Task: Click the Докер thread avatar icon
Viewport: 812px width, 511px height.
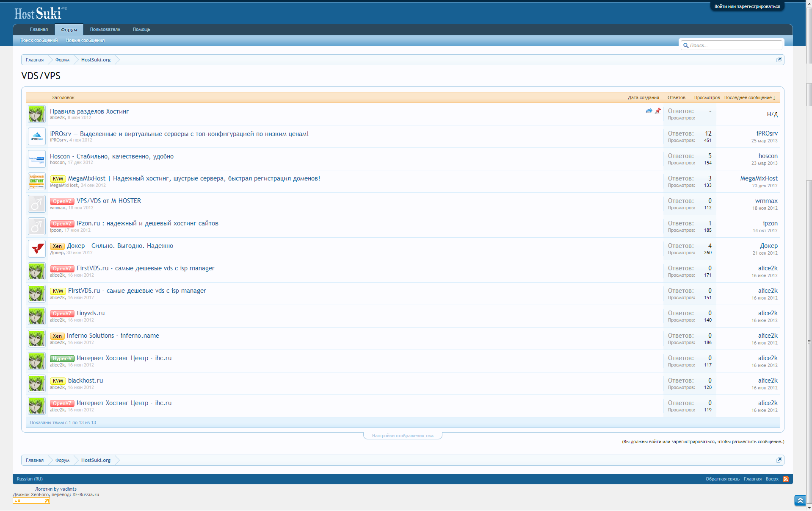Action: pos(37,249)
